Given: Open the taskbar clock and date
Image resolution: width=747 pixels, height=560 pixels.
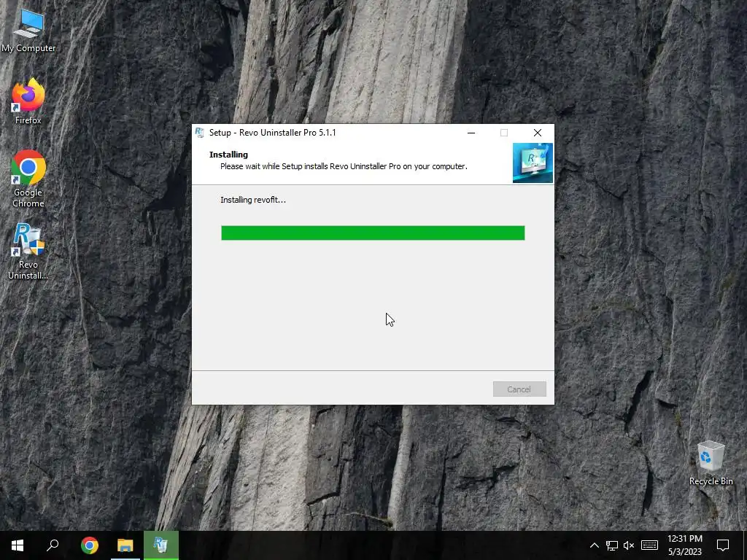Looking at the screenshot, I should (x=684, y=545).
